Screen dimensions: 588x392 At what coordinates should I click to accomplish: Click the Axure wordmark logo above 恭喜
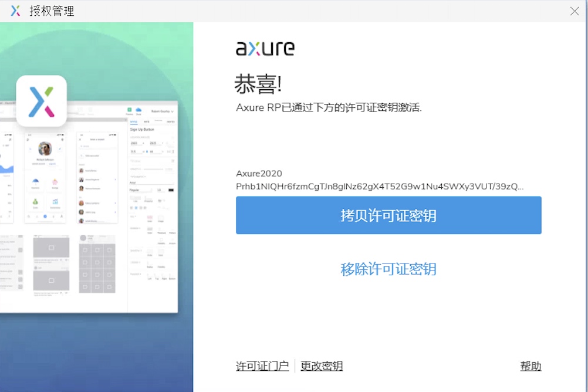(x=265, y=48)
